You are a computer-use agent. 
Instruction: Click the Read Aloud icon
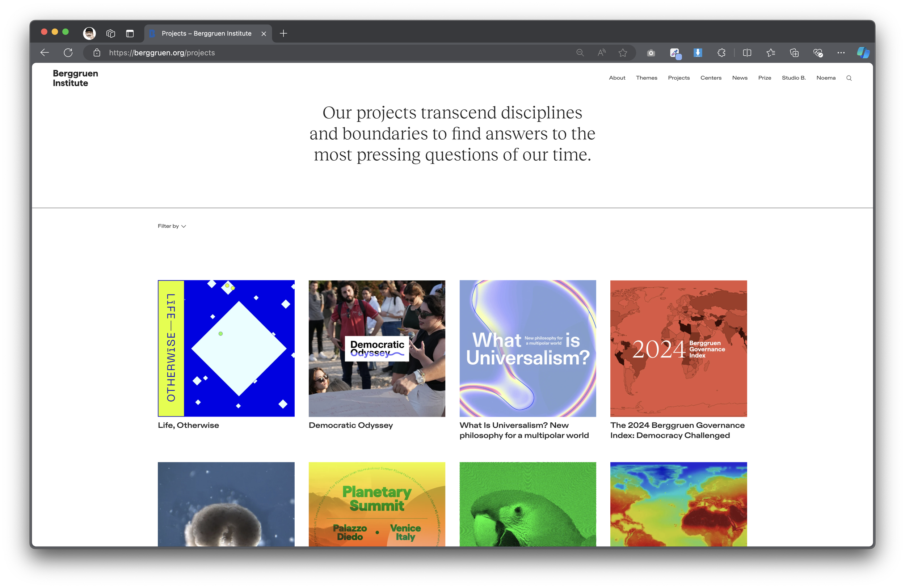(x=601, y=53)
